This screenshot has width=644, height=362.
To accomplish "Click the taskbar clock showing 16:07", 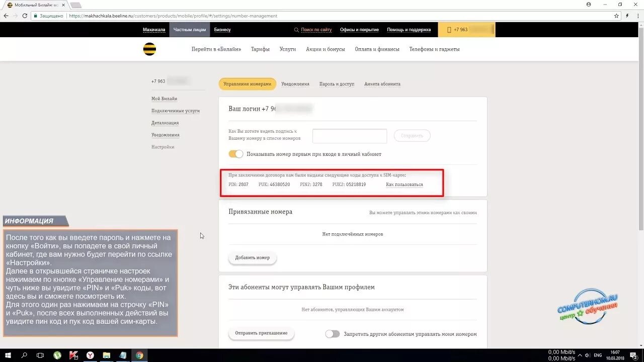I will (x=615, y=355).
